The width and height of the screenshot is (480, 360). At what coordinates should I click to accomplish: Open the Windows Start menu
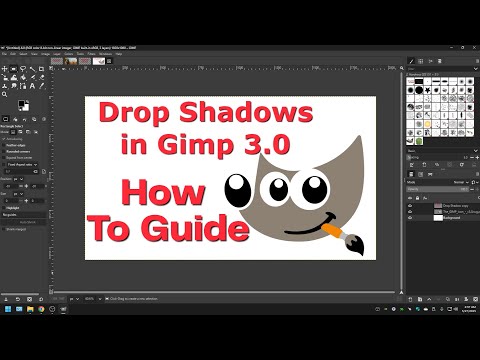click(8, 309)
